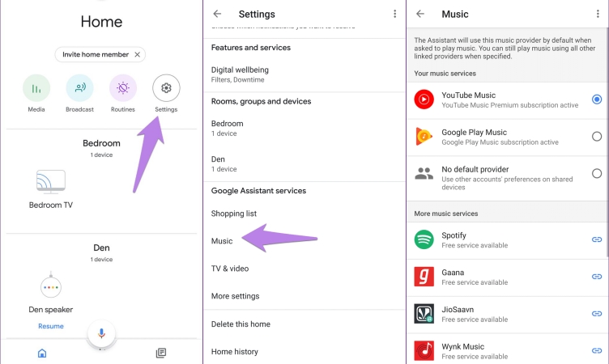The image size is (609, 364).
Task: Select the Home tab in bottom bar
Action: (x=42, y=353)
